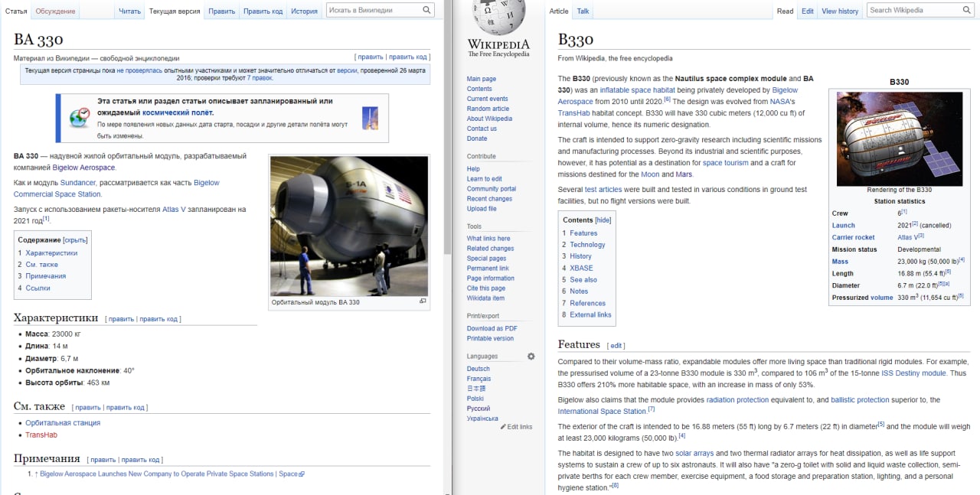Screen dimensions: 980x495
Task: Enlarge BA 330 image via caption icon
Action: point(423,301)
